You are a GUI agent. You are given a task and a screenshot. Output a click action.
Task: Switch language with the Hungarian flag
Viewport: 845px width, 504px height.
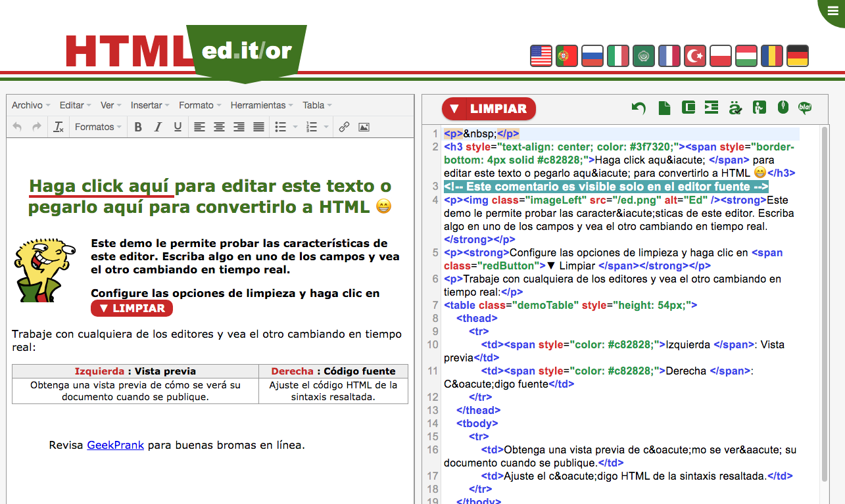746,56
